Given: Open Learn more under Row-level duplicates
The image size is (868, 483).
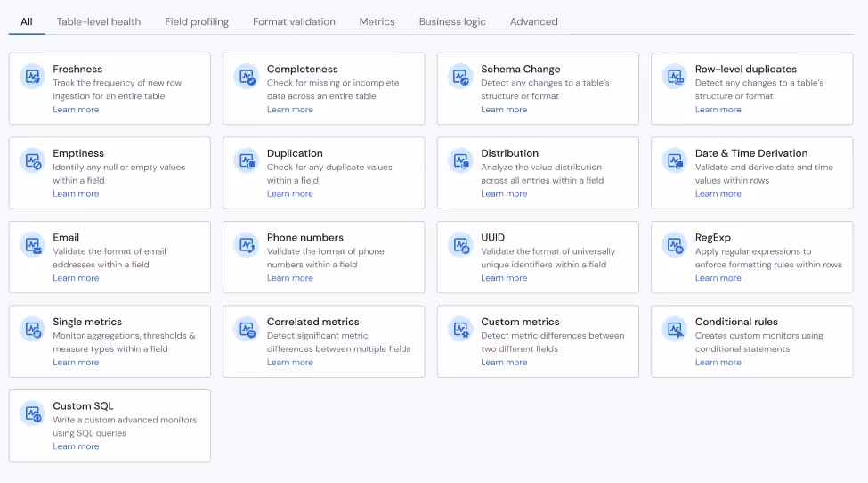Looking at the screenshot, I should click(x=718, y=109).
